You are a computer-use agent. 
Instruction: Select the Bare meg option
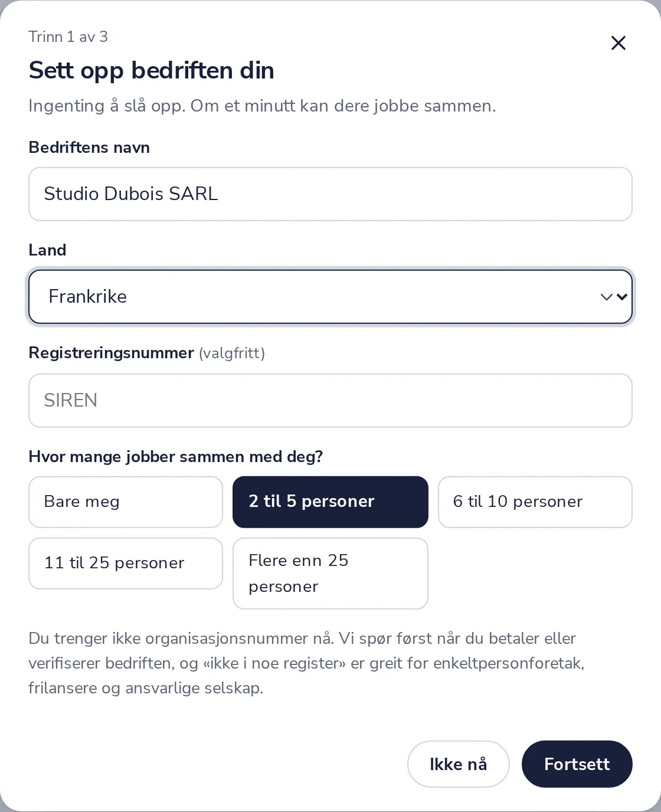(x=126, y=502)
